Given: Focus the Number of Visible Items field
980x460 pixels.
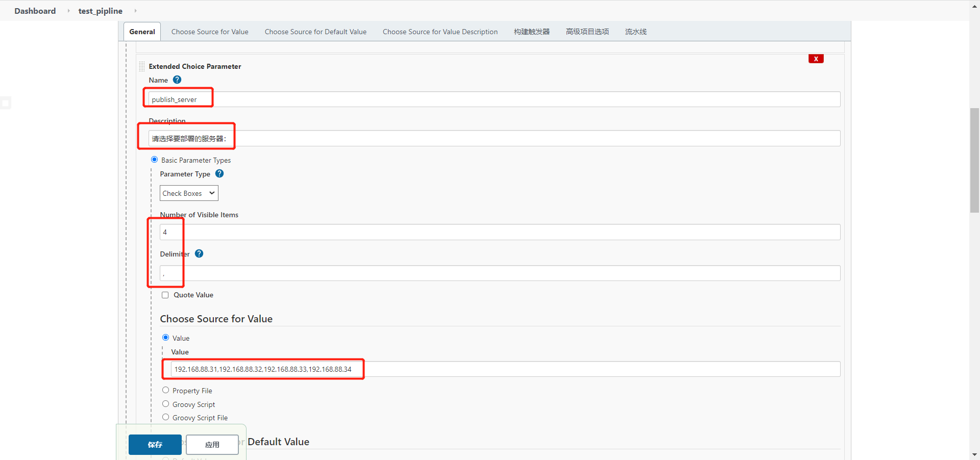Looking at the screenshot, I should coord(500,232).
